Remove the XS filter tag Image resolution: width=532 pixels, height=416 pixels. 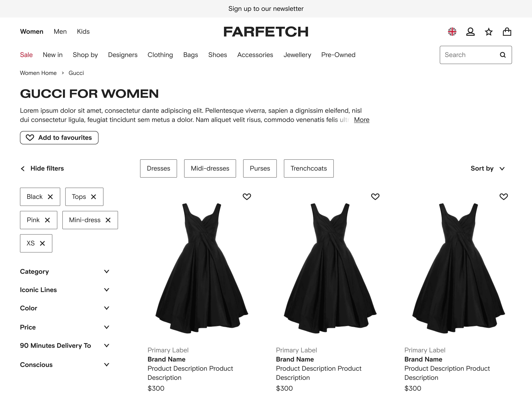42,243
